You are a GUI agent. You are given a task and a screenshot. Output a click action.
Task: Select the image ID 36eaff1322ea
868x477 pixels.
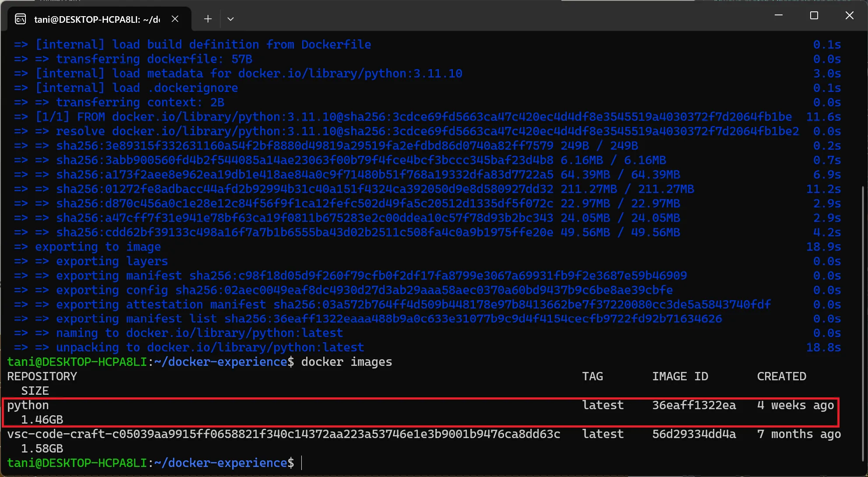tap(694, 405)
